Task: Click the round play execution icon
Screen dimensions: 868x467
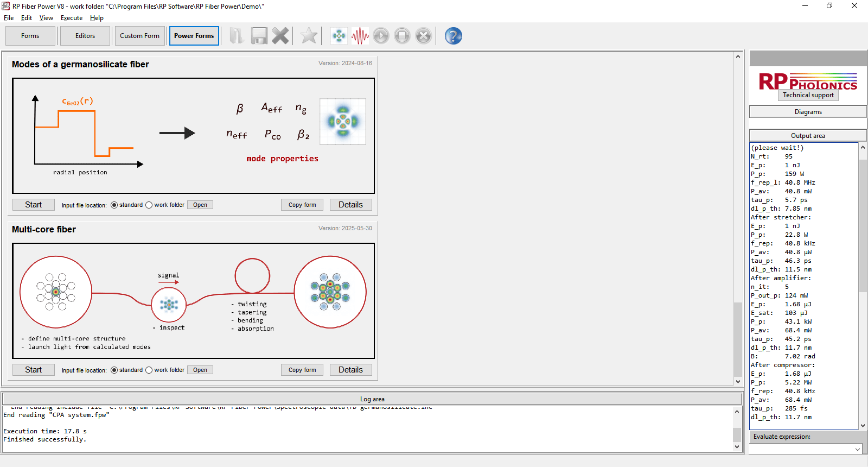Action: pyautogui.click(x=381, y=36)
